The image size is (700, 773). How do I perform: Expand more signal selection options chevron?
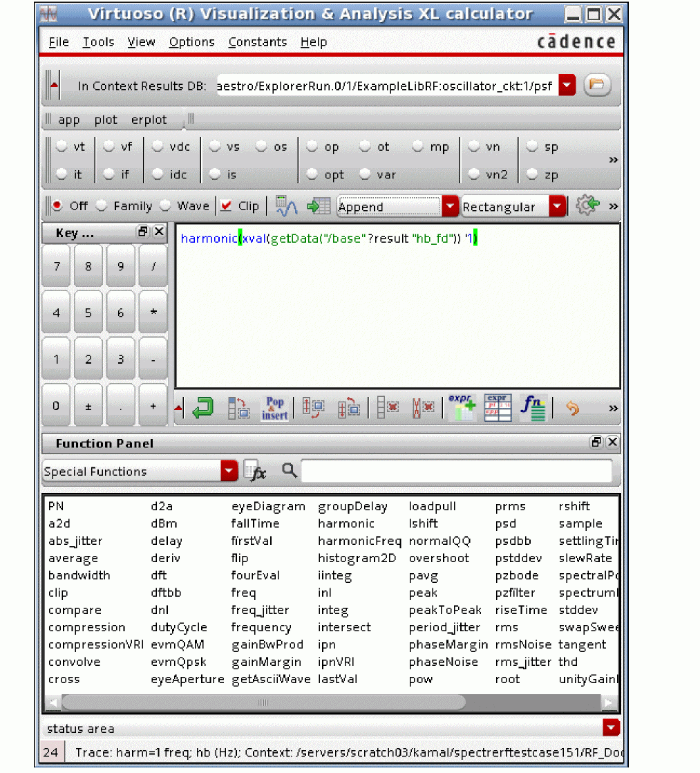[614, 160]
